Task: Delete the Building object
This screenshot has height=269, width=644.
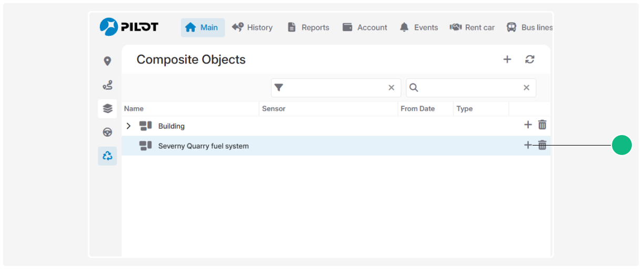Action: [x=542, y=125]
